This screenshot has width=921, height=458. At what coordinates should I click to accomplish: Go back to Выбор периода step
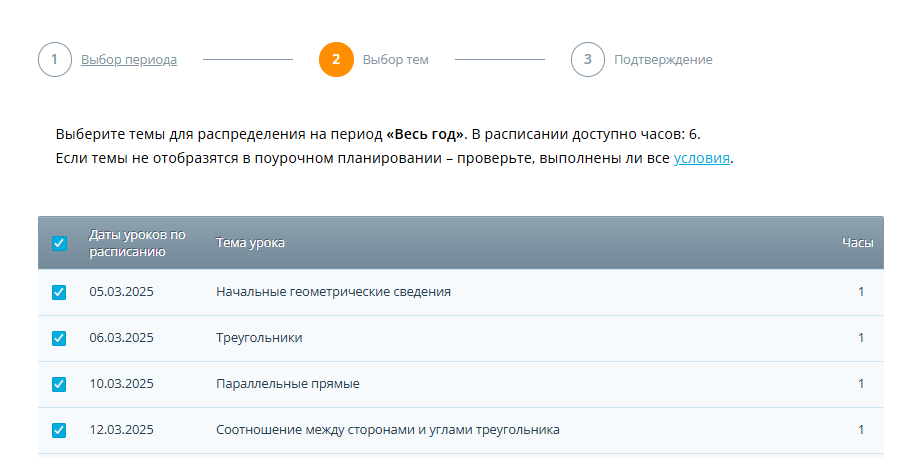(x=129, y=60)
